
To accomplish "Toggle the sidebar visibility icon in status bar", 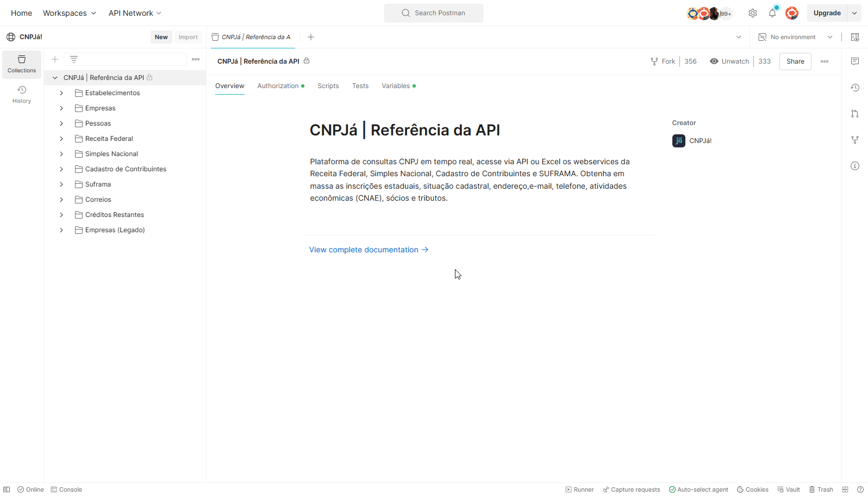I will 7,489.
